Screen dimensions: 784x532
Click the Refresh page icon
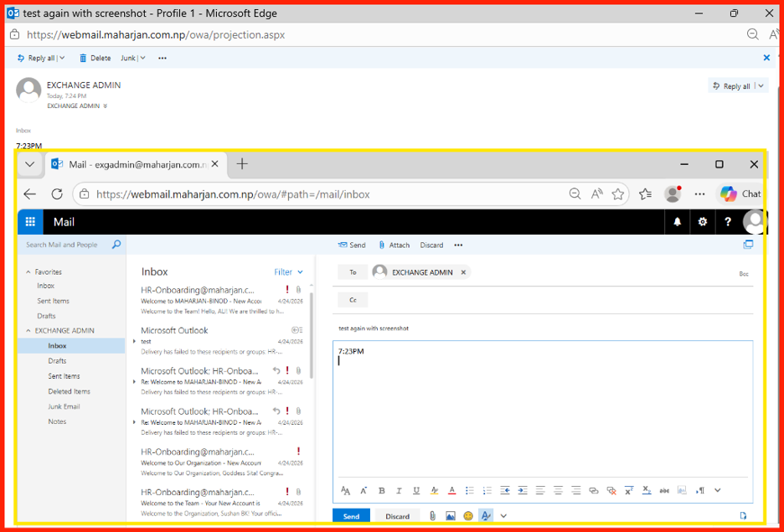57,194
